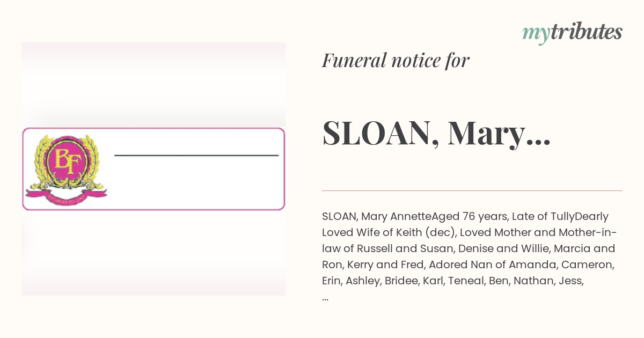The width and height of the screenshot is (644, 338).
Task: Open the SLOAN, Mary funeral notice title
Action: (x=436, y=134)
